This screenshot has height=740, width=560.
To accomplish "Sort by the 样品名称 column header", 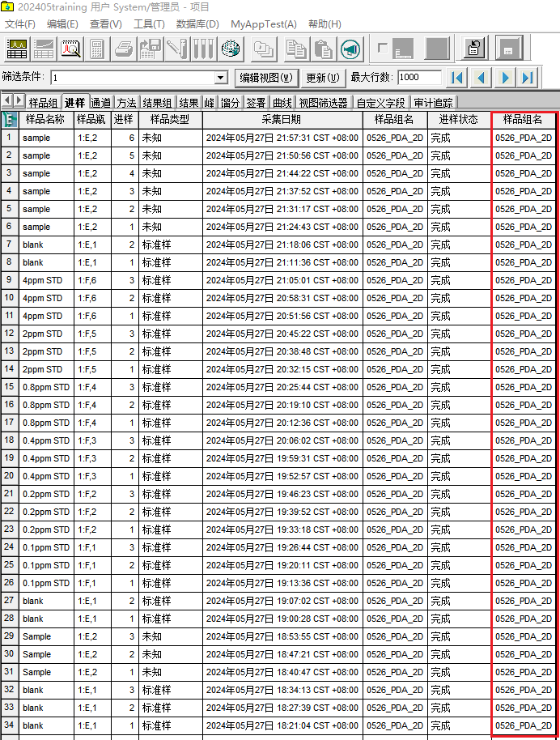I will pos(45,119).
